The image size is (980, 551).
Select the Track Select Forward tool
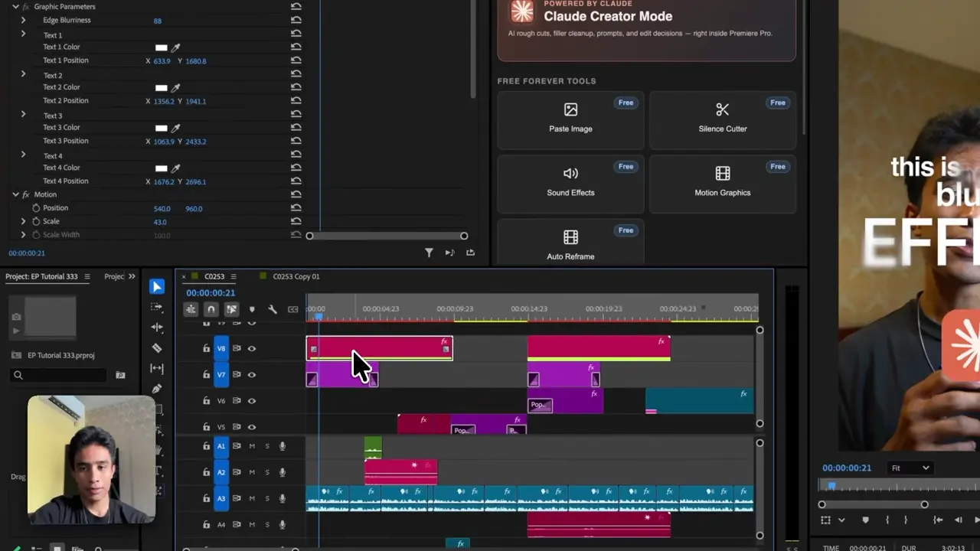(157, 307)
